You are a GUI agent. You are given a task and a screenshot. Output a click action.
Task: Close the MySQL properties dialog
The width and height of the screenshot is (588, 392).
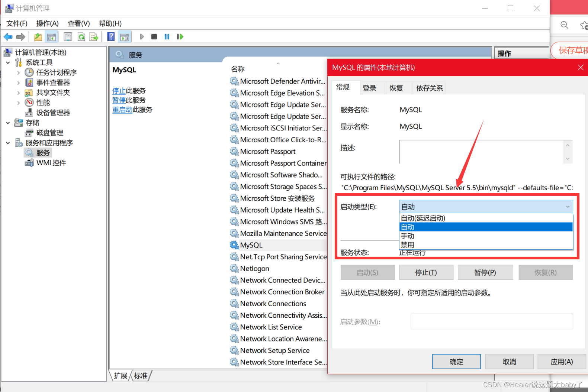[x=580, y=68]
